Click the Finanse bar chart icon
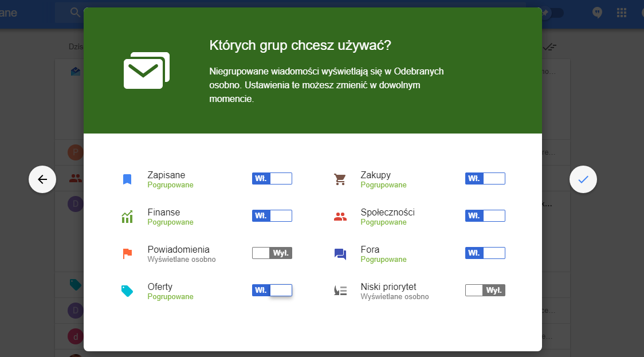Screen dimensions: 644x357 coord(127,215)
